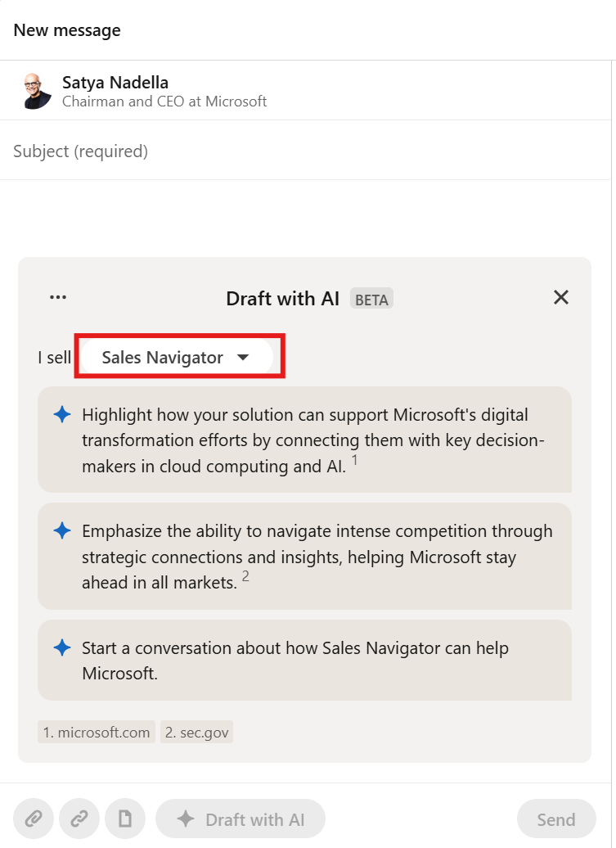Click the dropdown arrow next to Sales Navigator
Screen dimensions: 616x848
(243, 358)
